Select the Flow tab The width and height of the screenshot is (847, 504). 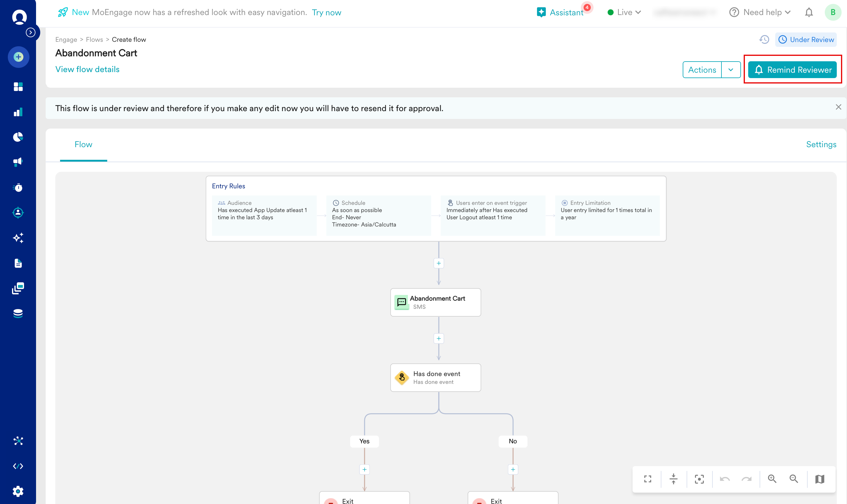tap(83, 144)
